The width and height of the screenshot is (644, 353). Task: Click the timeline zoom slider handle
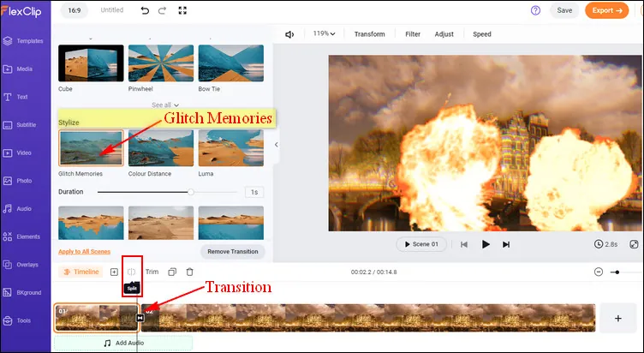[617, 272]
